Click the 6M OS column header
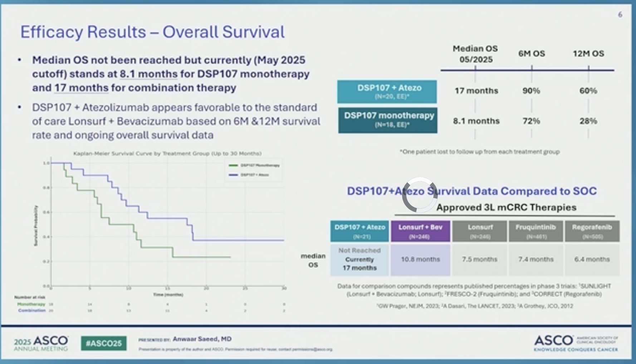This screenshot has height=364, width=636. [x=532, y=54]
